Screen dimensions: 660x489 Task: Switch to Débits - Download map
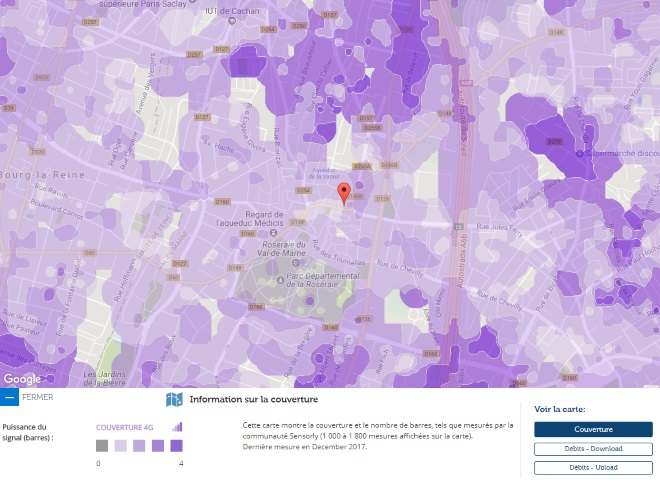(x=593, y=449)
